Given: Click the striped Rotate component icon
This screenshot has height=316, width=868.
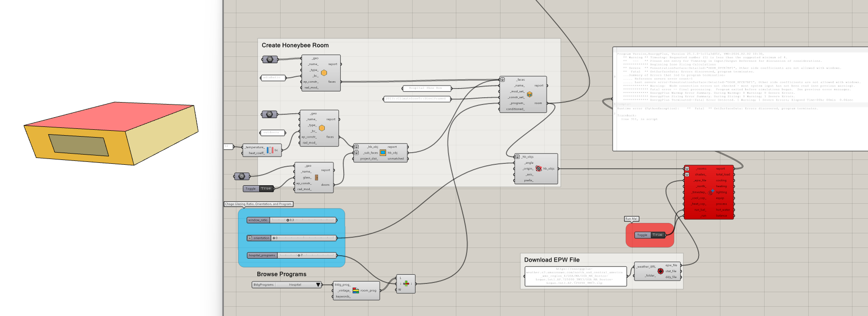Looking at the screenshot, I should [x=538, y=169].
